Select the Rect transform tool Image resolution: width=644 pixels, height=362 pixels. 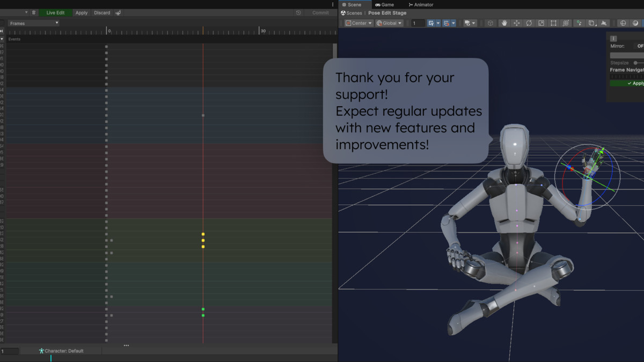[x=553, y=23]
